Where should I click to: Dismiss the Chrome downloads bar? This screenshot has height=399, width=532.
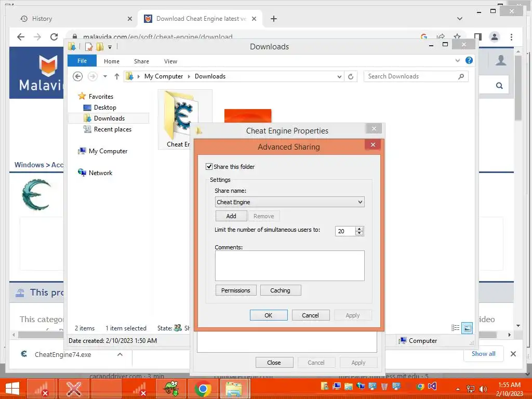[513, 354]
